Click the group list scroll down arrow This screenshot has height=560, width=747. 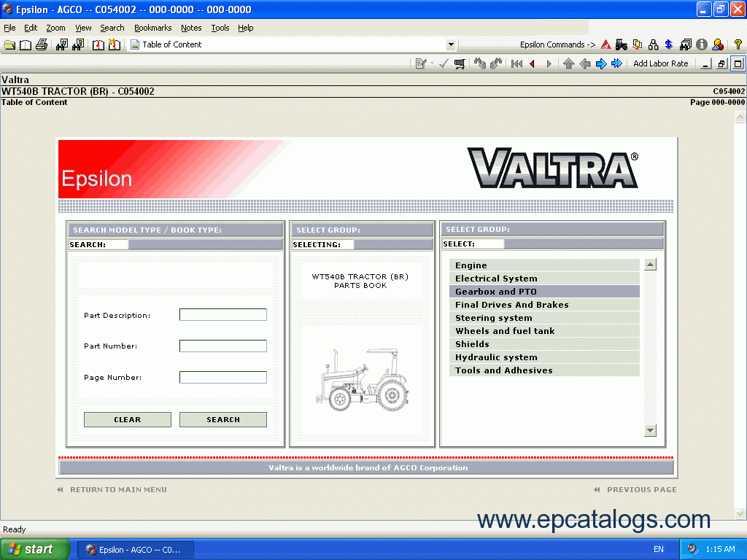coord(650,430)
